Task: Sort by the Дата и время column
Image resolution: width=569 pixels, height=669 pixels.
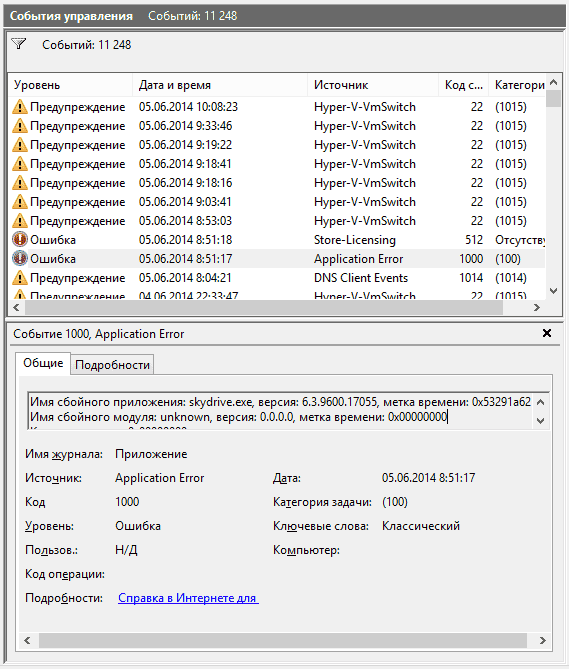Action: coord(220,85)
